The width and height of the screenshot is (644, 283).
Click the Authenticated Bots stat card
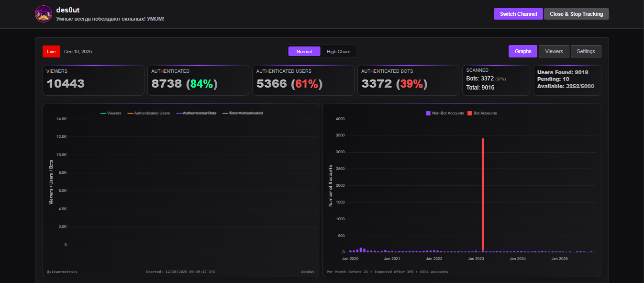[x=409, y=80]
